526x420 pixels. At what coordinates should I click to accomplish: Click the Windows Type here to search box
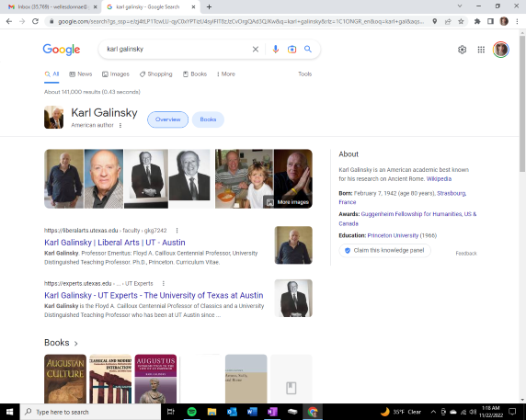coord(90,412)
